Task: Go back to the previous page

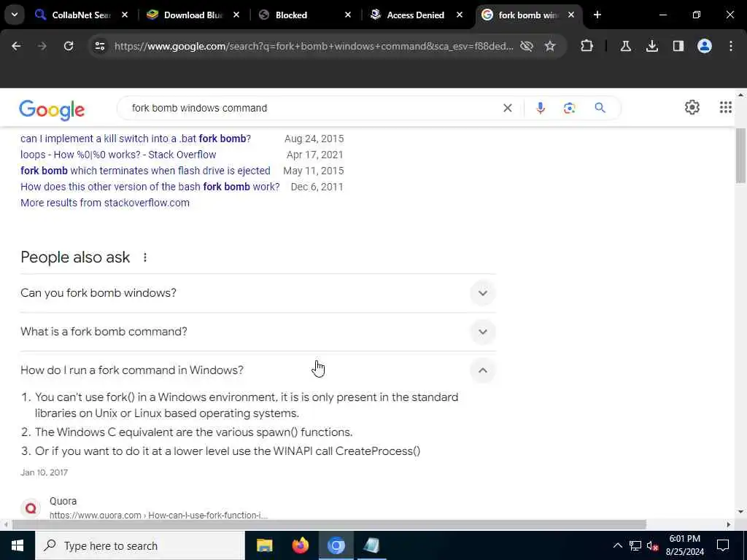Action: point(16,46)
